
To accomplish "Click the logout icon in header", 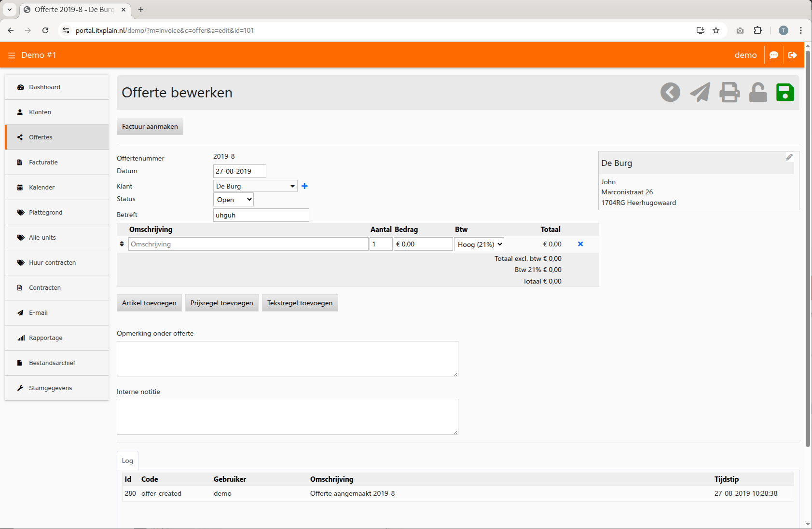I will [x=792, y=55].
